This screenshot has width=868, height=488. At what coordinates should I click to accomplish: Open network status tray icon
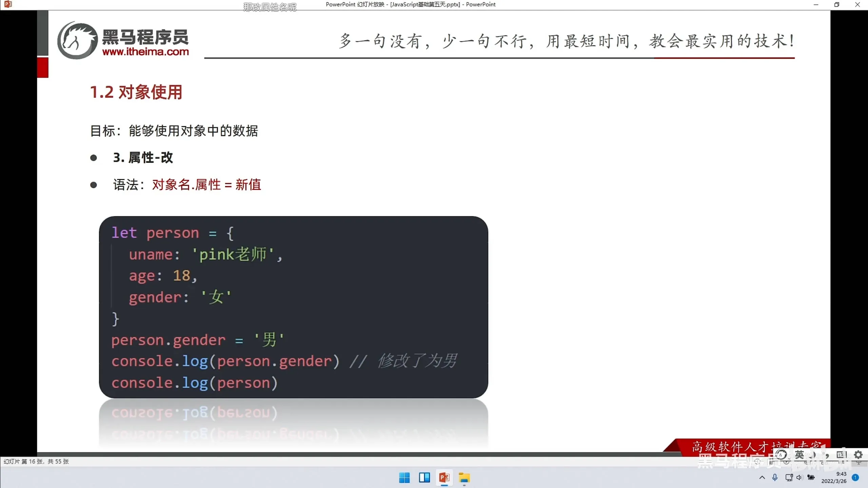(789, 477)
